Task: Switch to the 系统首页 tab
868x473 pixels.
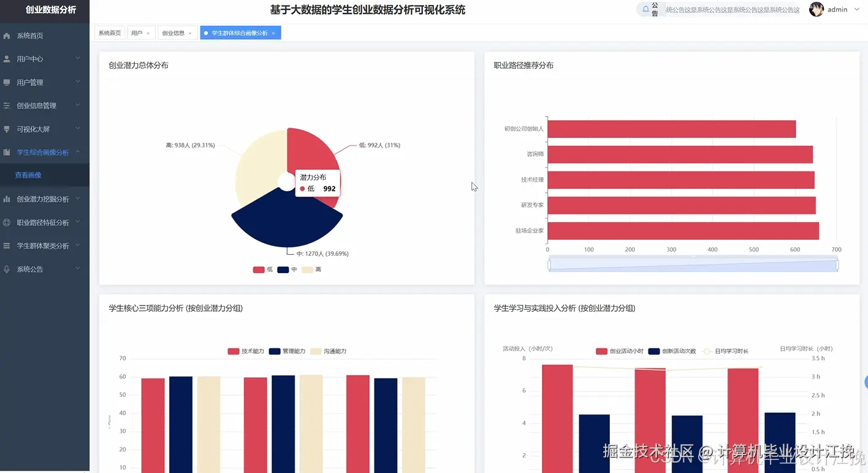Action: pos(110,33)
